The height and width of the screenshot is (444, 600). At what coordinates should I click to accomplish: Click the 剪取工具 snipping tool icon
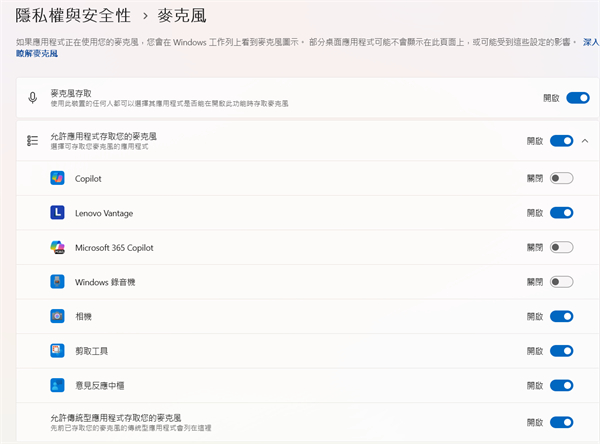coord(57,351)
